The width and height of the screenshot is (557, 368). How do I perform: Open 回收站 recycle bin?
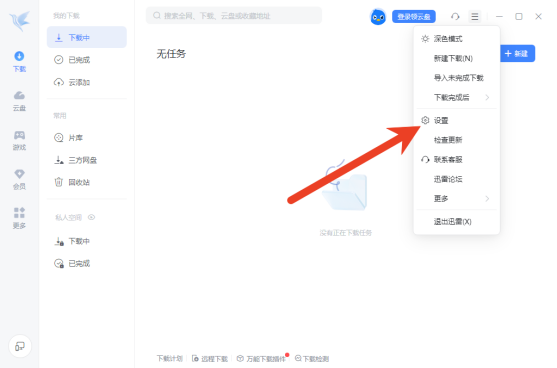pyautogui.click(x=87, y=183)
